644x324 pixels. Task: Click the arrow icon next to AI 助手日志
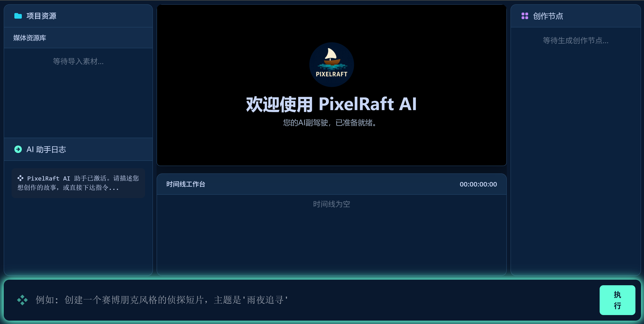[x=18, y=149]
